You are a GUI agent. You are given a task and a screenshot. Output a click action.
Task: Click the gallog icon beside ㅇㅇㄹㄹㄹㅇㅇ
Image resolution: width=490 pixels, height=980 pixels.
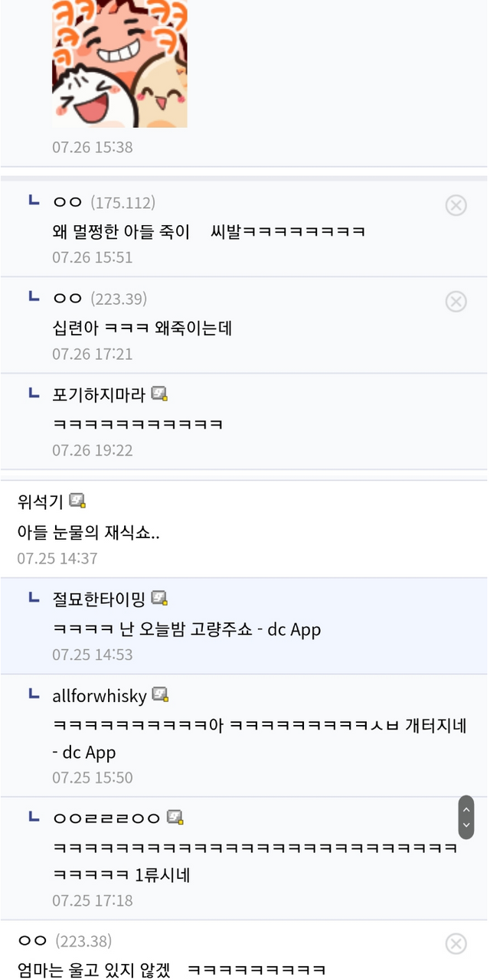tap(175, 817)
